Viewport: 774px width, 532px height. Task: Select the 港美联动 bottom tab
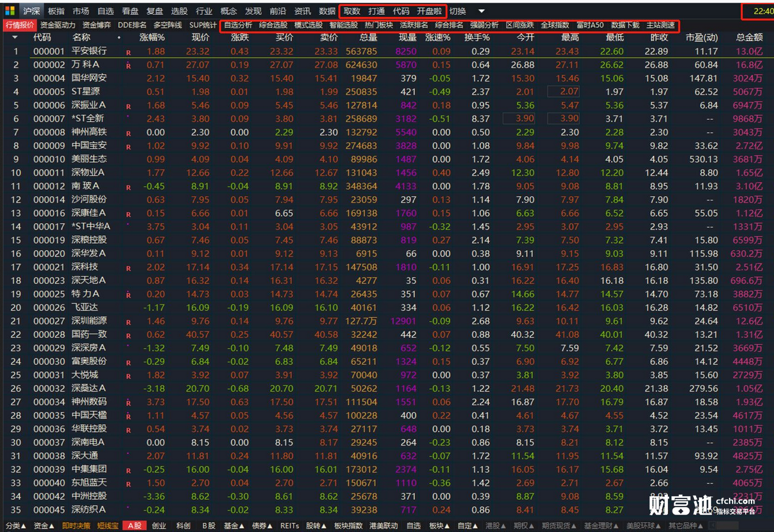(x=383, y=526)
